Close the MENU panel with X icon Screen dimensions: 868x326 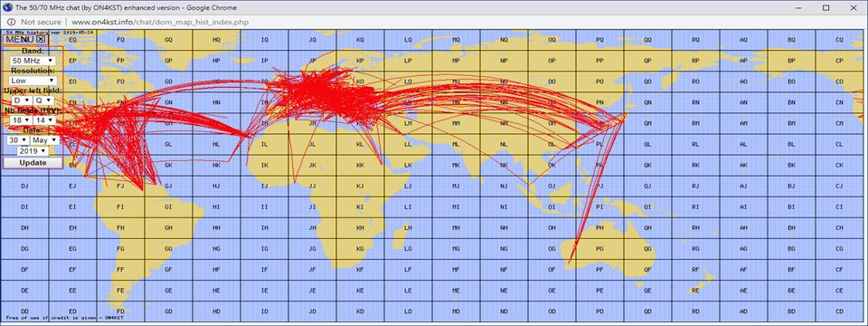click(41, 39)
